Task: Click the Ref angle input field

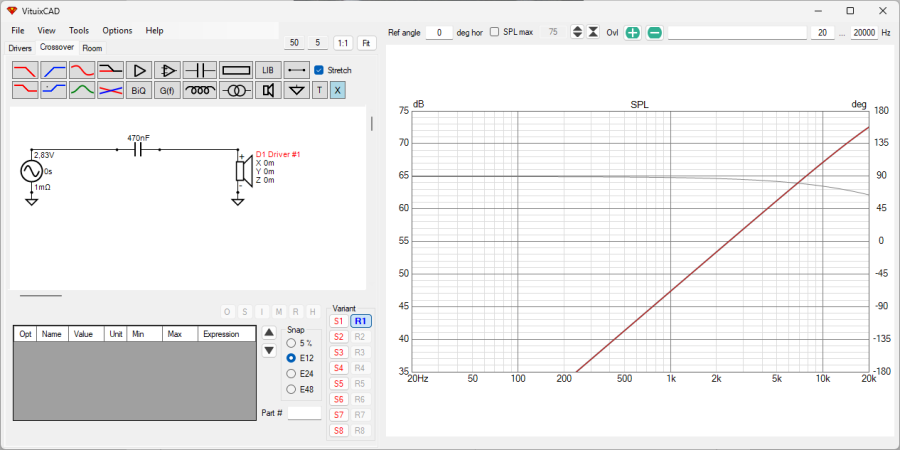Action: (439, 33)
